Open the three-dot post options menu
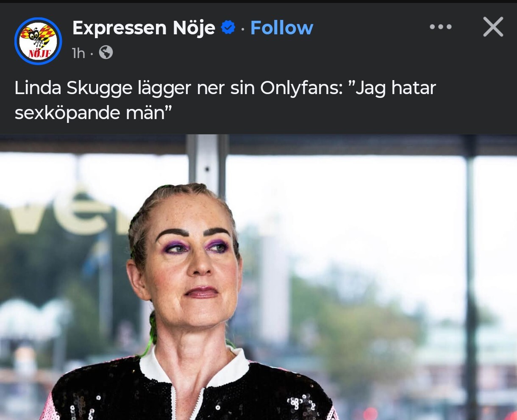Viewport: 517px width, 420px height. coord(441,27)
